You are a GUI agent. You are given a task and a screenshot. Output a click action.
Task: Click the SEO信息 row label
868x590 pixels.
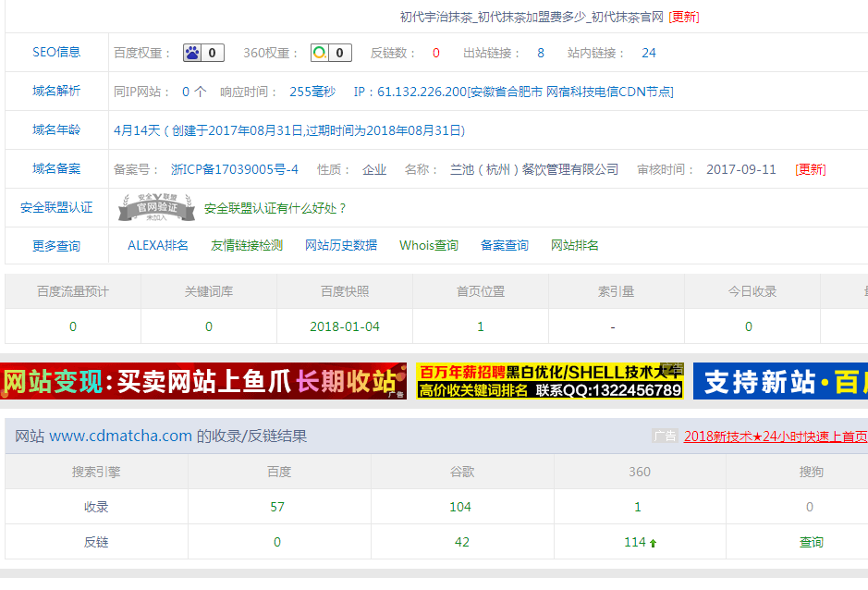click(56, 52)
